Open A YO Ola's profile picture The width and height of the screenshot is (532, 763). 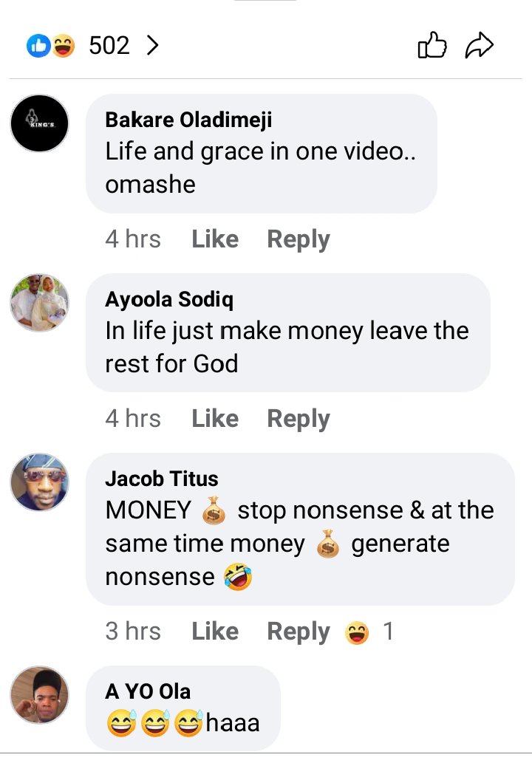pos(39,695)
